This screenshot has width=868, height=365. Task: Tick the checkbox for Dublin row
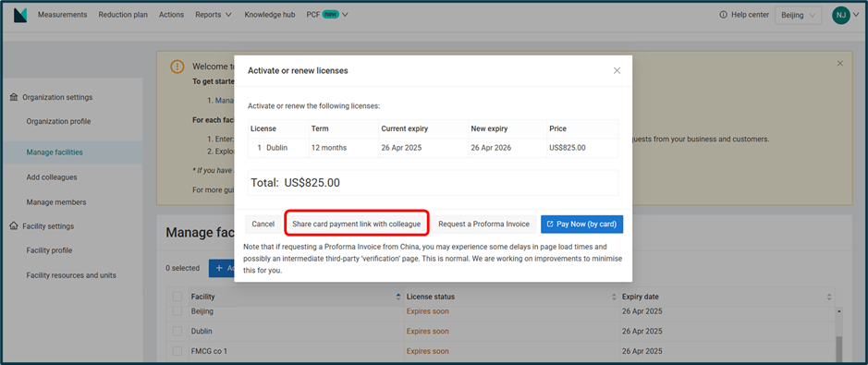pyautogui.click(x=177, y=331)
